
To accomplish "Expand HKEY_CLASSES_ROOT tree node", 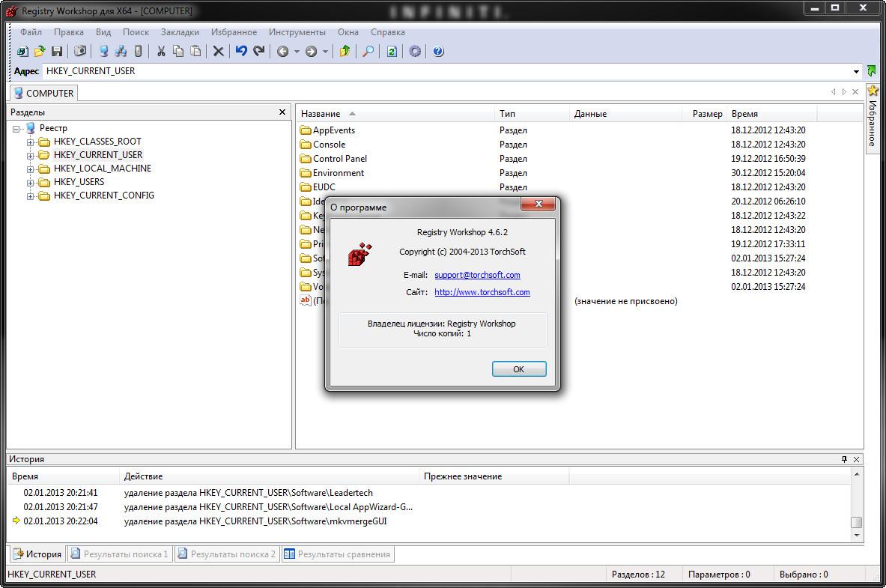I will (x=31, y=142).
